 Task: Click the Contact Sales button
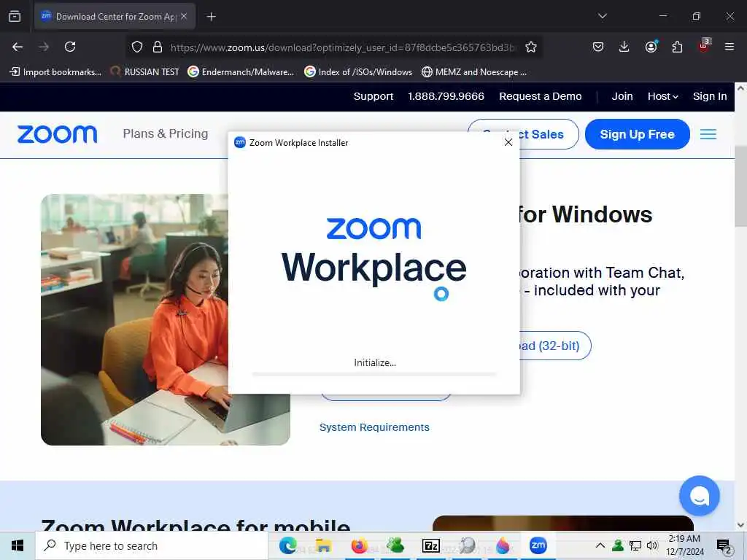click(549, 134)
